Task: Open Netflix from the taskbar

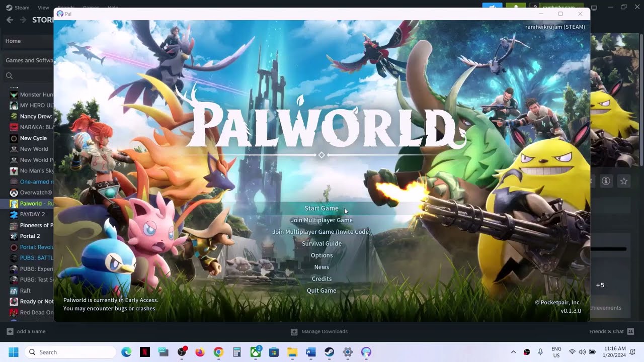Action: coord(144,352)
